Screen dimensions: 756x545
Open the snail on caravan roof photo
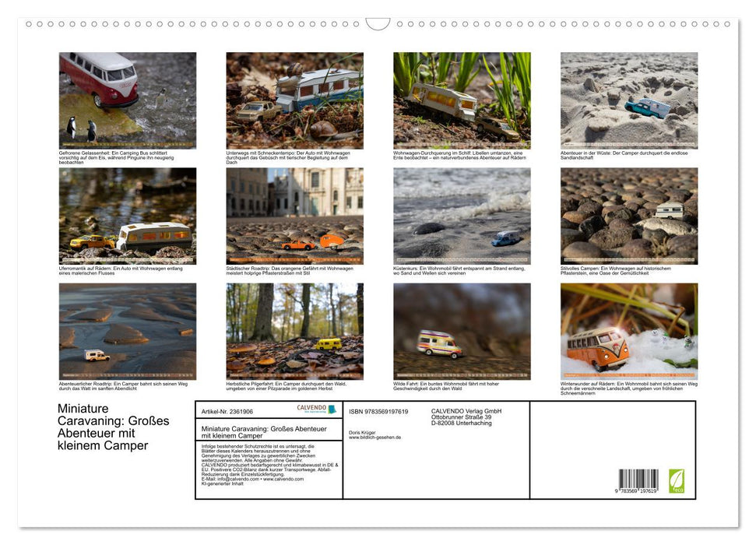pyautogui.click(x=294, y=100)
